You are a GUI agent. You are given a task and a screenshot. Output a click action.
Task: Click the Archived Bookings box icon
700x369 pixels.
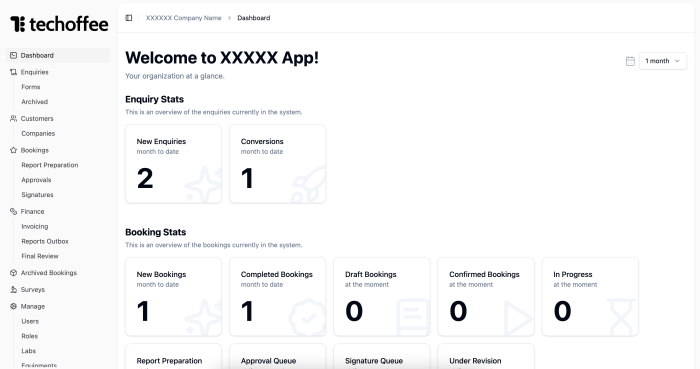click(x=13, y=273)
